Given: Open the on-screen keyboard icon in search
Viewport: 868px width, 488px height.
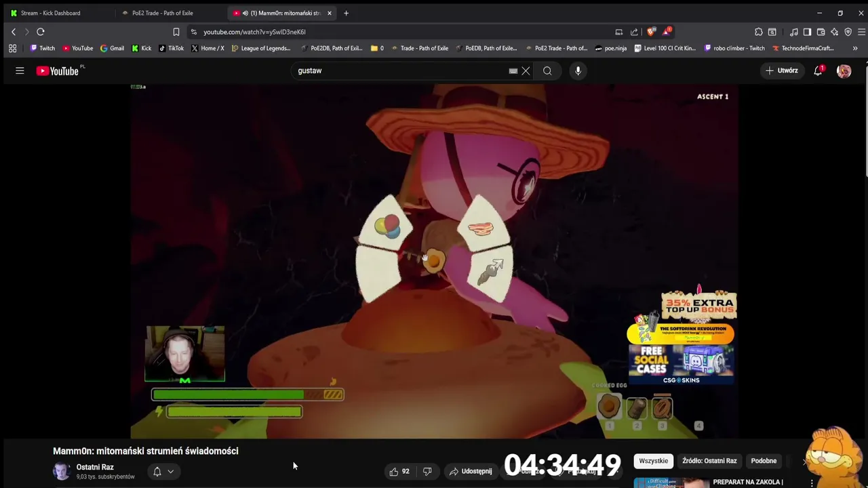Looking at the screenshot, I should (513, 70).
